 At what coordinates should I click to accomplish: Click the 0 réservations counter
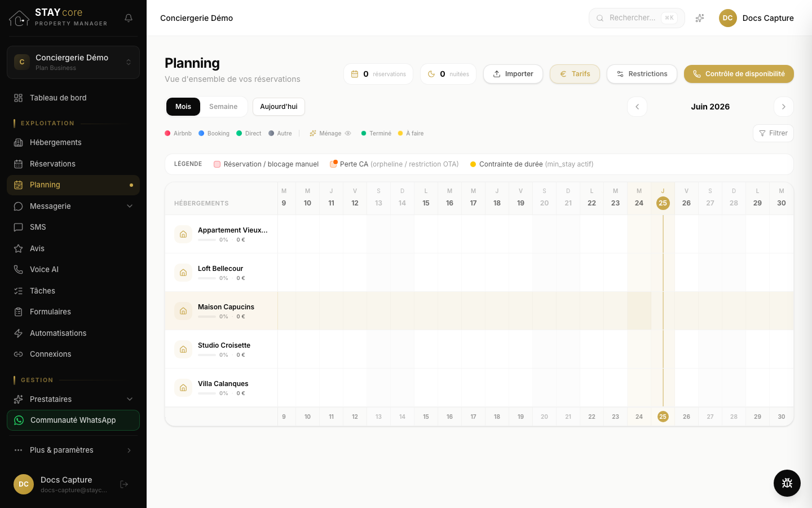click(378, 74)
